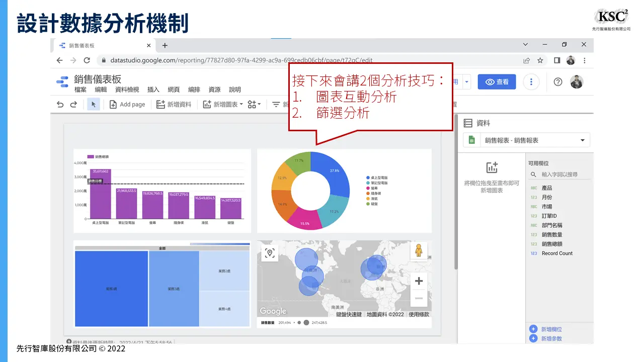Go forward in the browser
This screenshot has height=362, width=644.
(x=73, y=60)
